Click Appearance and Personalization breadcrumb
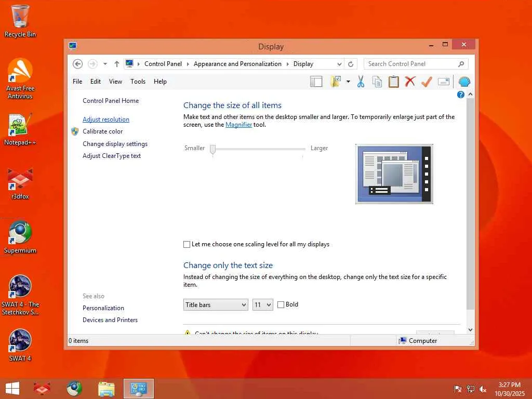 [x=237, y=64]
